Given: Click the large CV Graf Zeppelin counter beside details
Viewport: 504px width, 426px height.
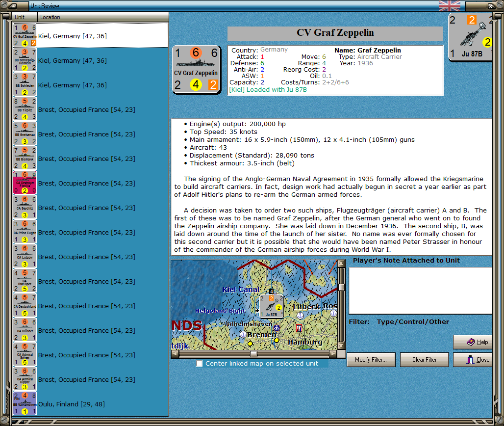Looking at the screenshot, I should [x=196, y=69].
